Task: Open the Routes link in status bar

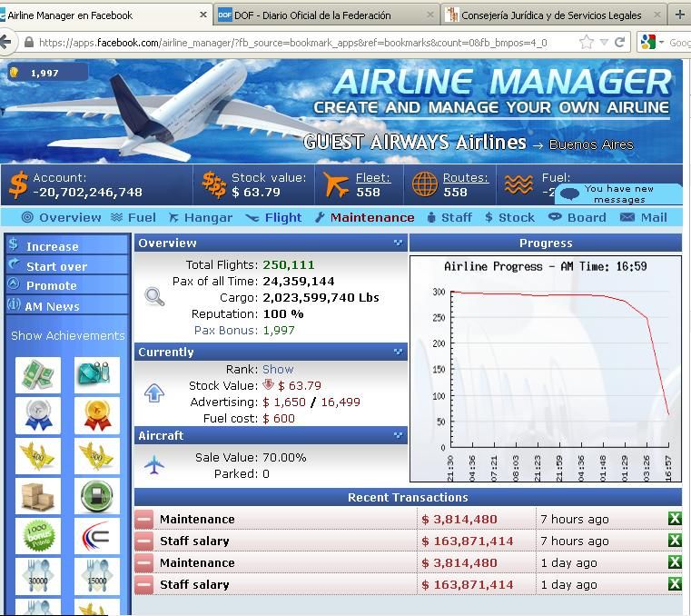Action: 466,178
